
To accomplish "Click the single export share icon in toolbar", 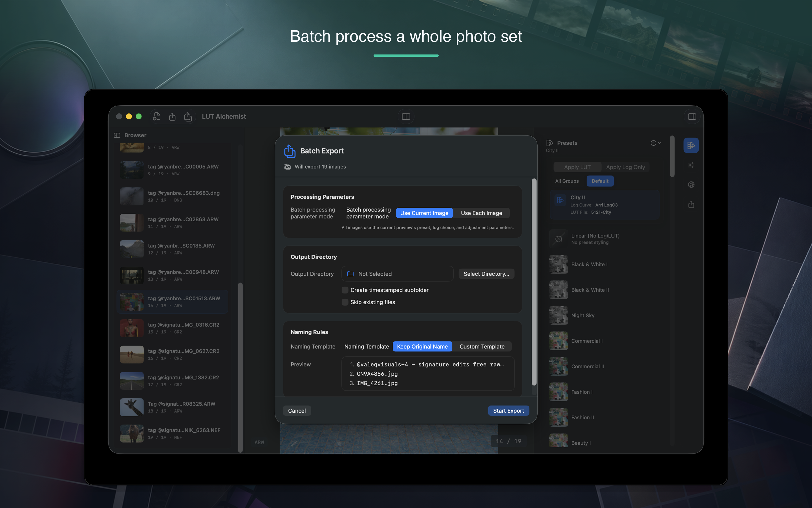I will point(172,117).
